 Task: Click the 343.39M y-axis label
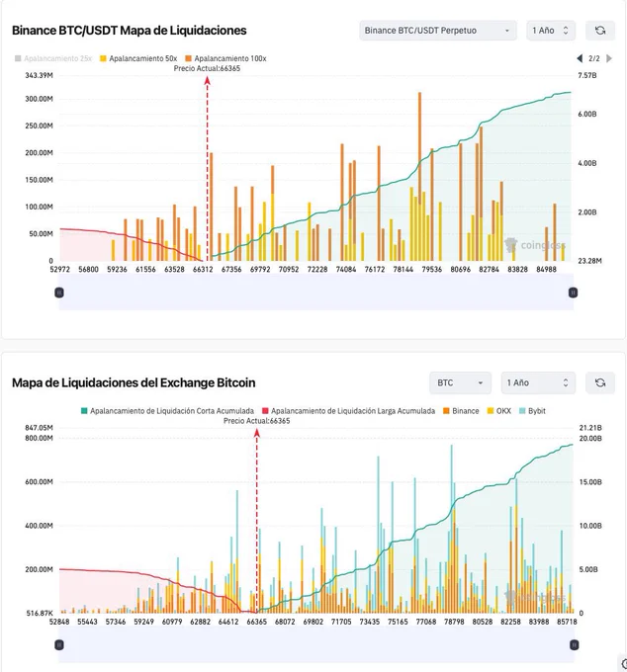[39, 75]
